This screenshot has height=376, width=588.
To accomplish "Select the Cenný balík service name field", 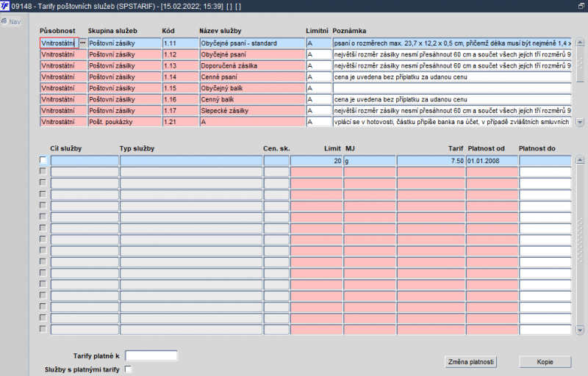I will (252, 99).
